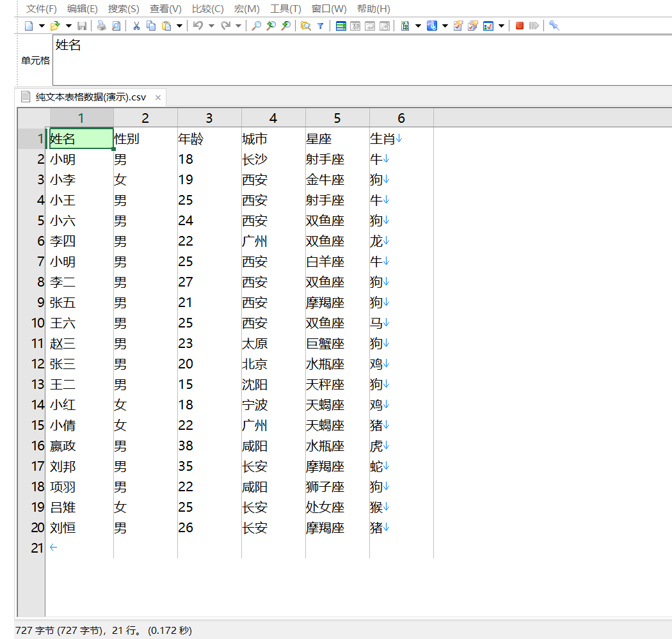Click Properties for All Configurations icon

point(473,26)
